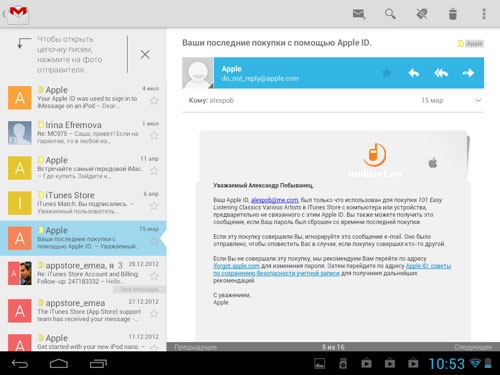Image resolution: width=500 pixels, height=375 pixels.
Task: Tap Android back navigation button
Action: pos(20,364)
